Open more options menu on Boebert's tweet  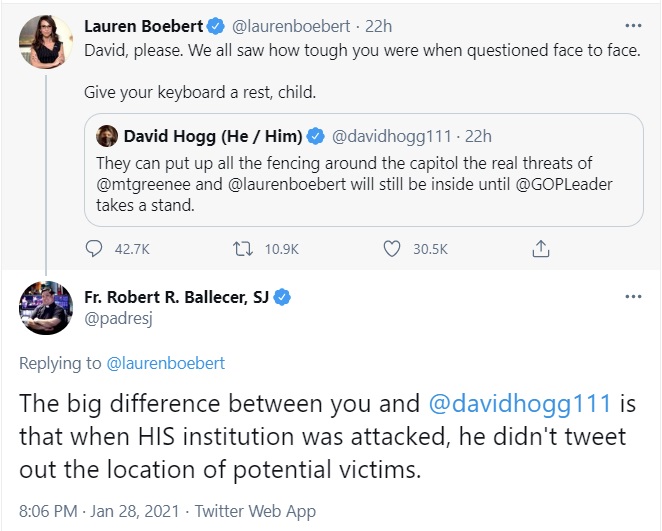coord(632,24)
